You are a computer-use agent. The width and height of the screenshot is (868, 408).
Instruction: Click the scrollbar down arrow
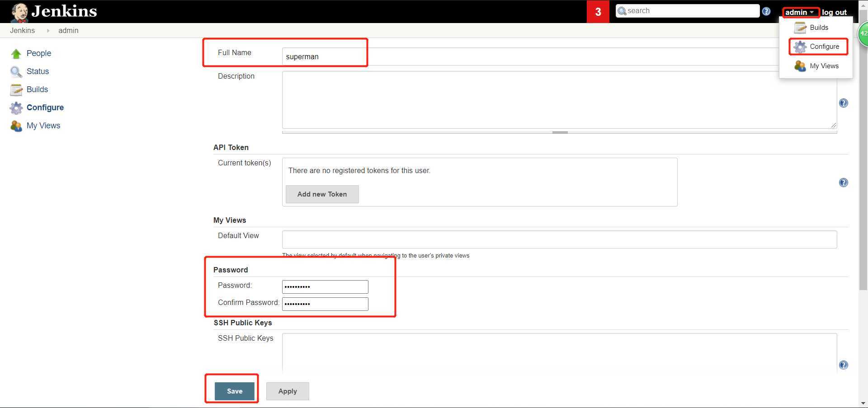pyautogui.click(x=863, y=403)
